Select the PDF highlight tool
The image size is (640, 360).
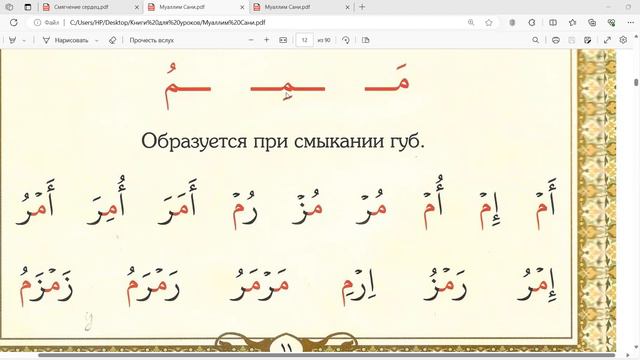[13, 40]
